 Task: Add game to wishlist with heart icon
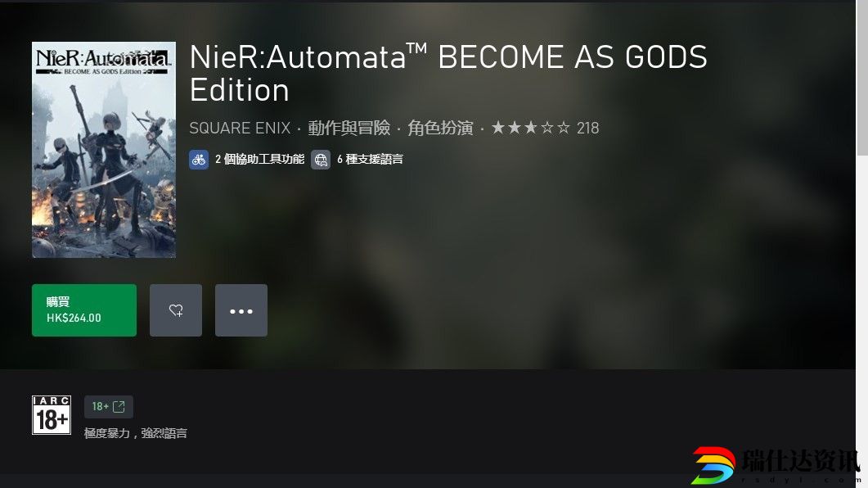tap(176, 310)
